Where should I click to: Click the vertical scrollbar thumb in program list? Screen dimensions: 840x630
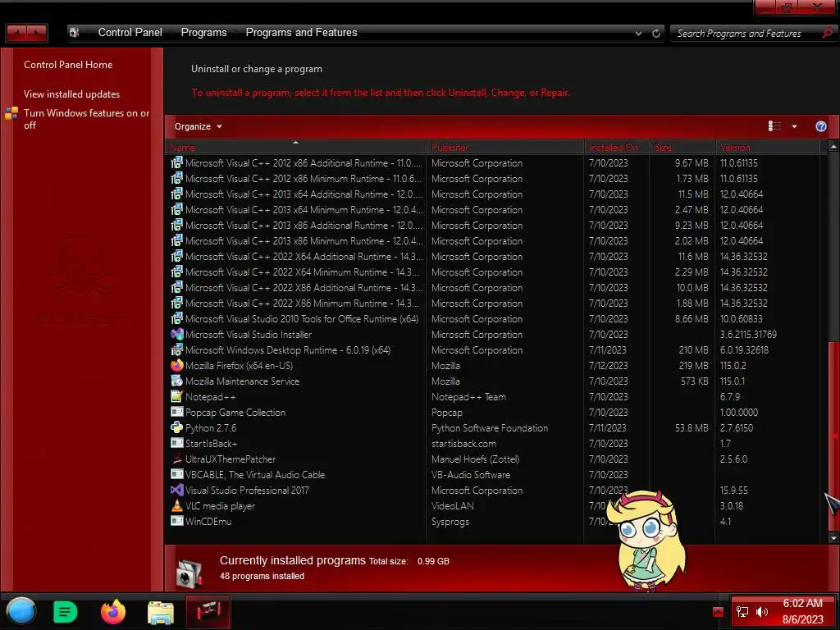(x=833, y=435)
